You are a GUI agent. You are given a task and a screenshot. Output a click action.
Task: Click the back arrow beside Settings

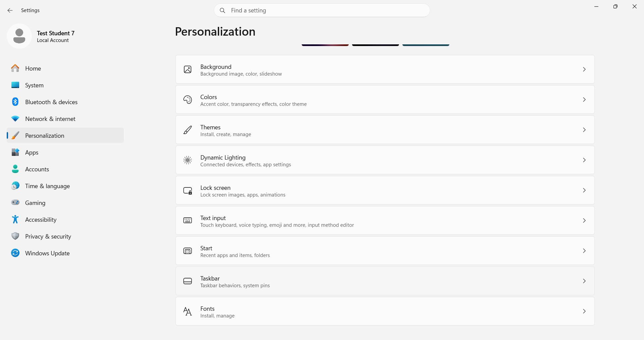10,10
